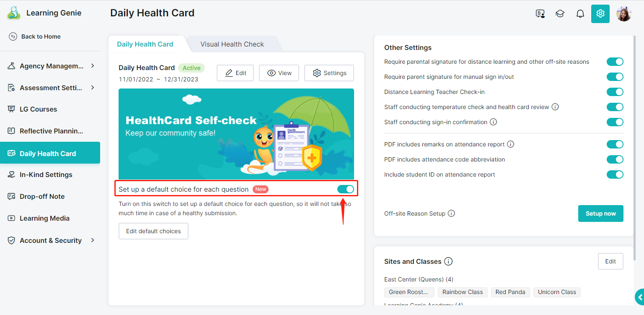Switch to the Visual Health Check tab
Screen dimensions: 644x315
click(x=232, y=44)
